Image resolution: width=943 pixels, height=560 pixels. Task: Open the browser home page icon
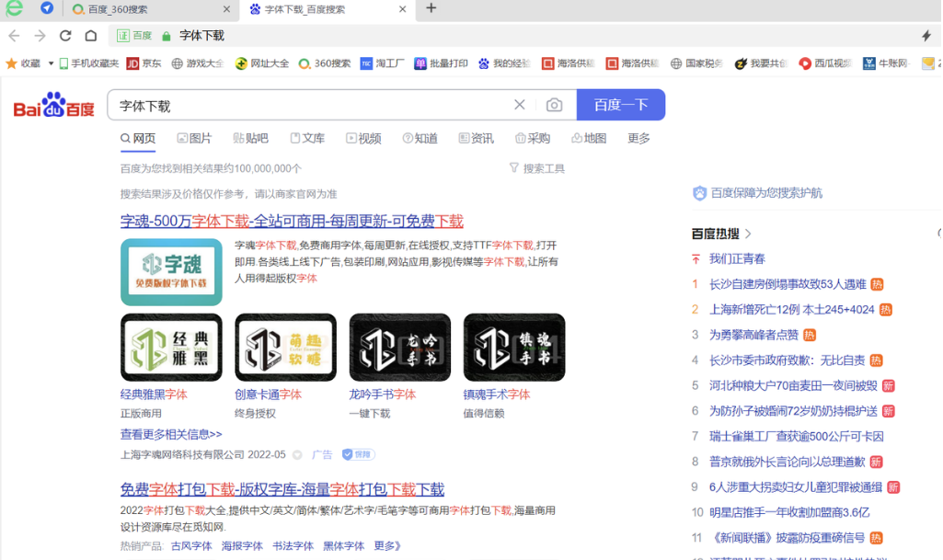tap(91, 36)
